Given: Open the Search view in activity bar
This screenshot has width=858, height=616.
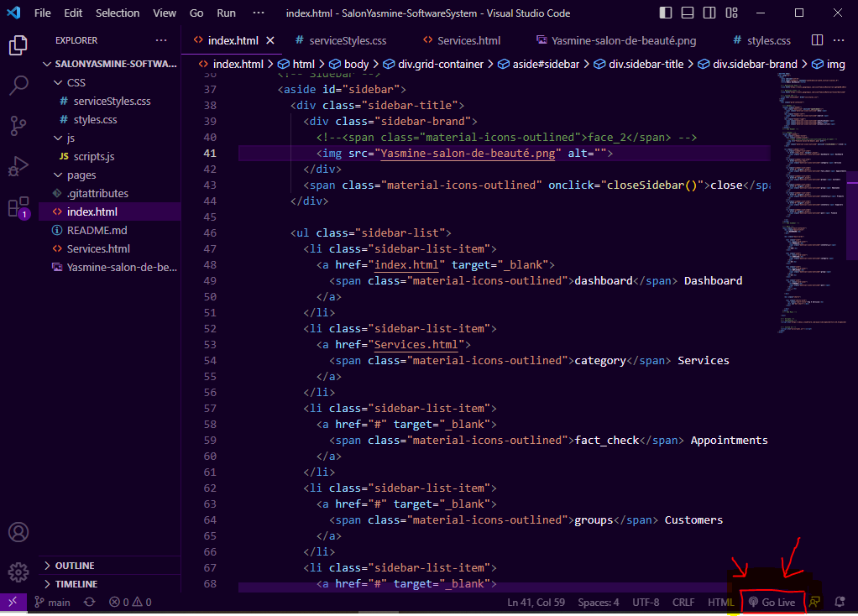Looking at the screenshot, I should 18,86.
